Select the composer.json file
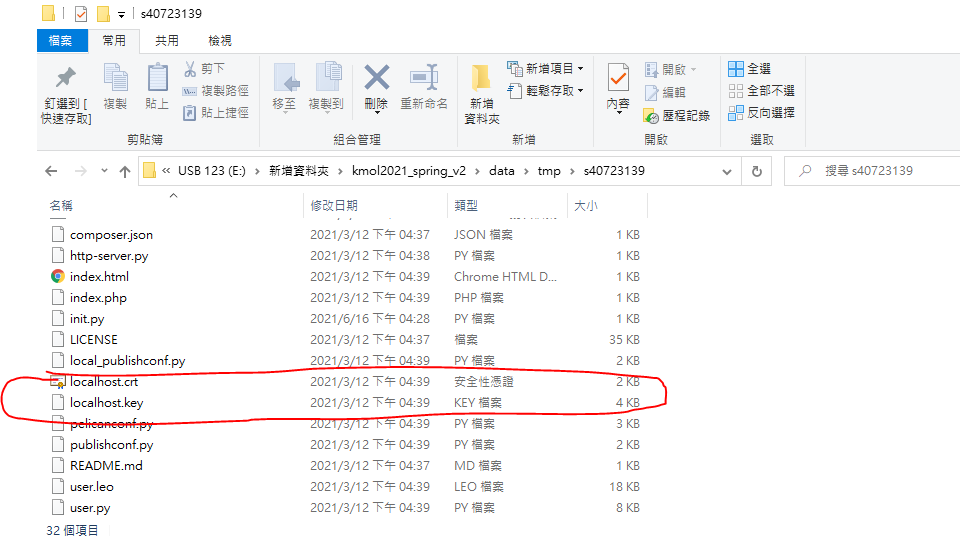The image size is (960, 540). click(111, 234)
